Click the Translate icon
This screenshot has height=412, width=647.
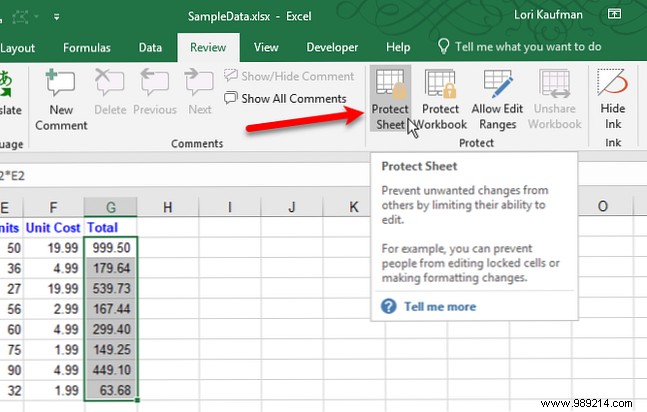pos(6,84)
